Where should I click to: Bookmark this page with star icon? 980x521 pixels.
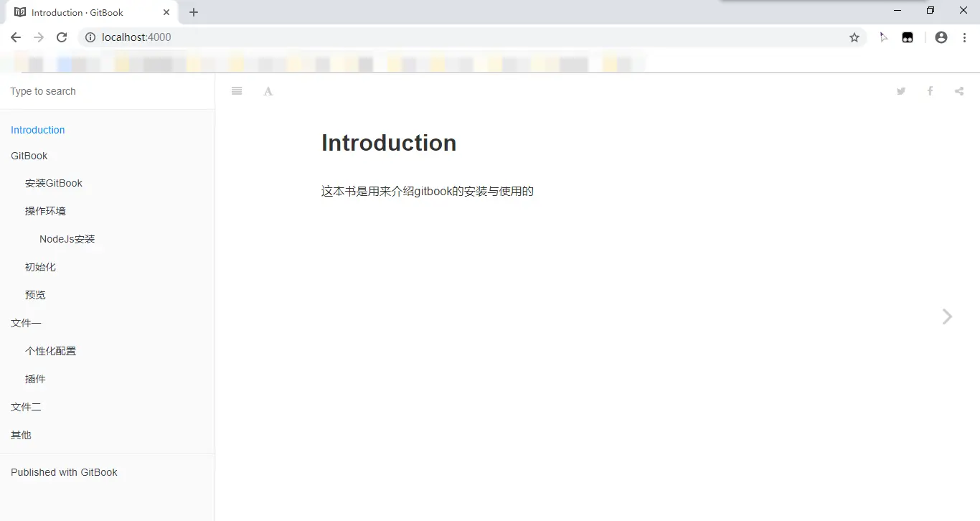click(x=854, y=37)
